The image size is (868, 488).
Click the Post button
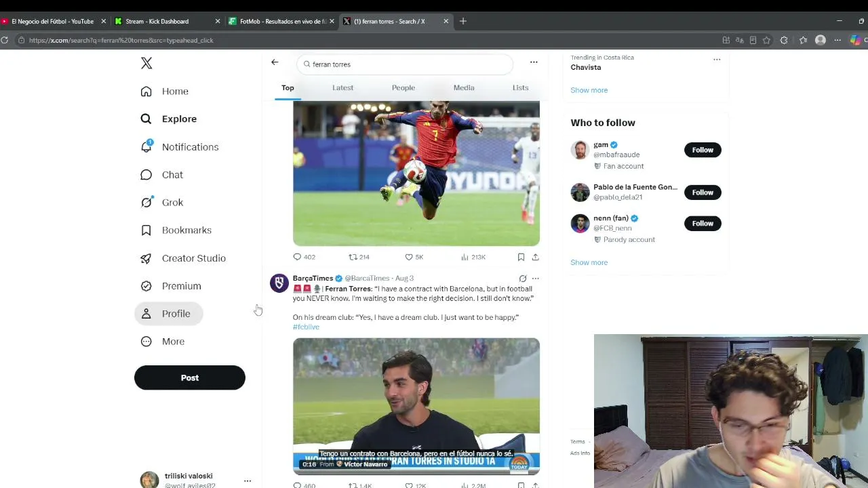pyautogui.click(x=190, y=378)
